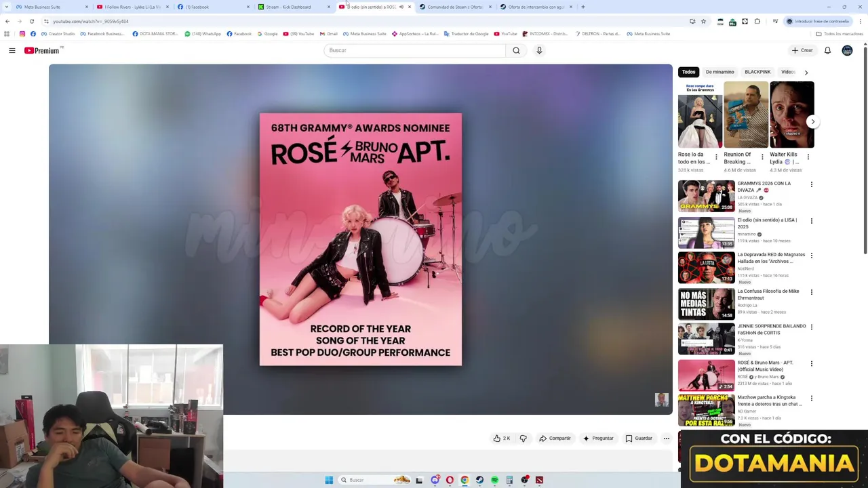Open a new browser tab
The width and height of the screenshot is (868, 488).
(583, 7)
